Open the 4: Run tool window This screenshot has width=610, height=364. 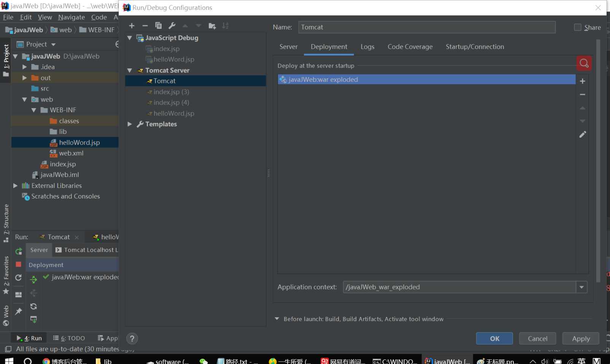point(29,338)
